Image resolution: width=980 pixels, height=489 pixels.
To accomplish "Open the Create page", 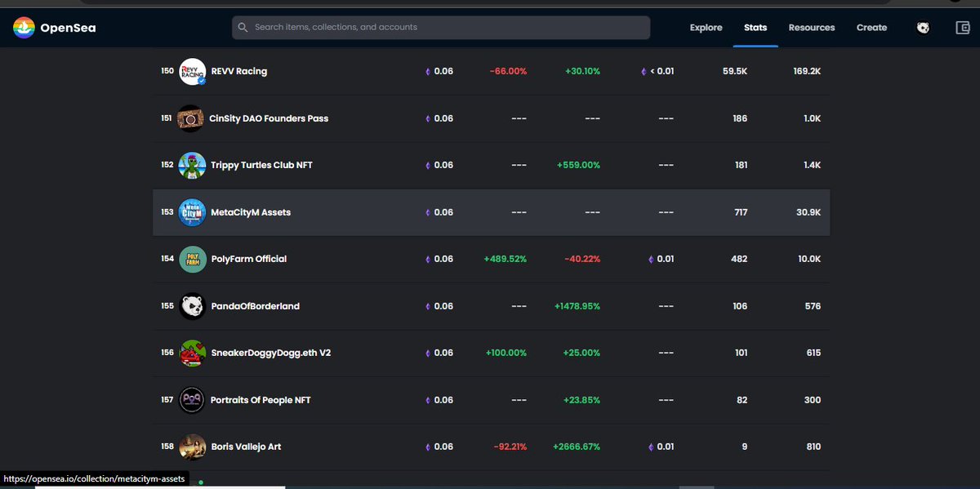I will (x=871, y=28).
